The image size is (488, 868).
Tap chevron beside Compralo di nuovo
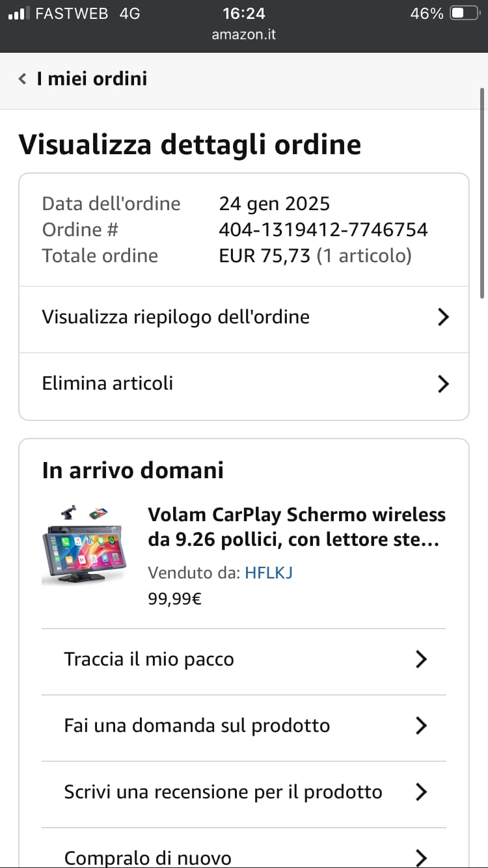(421, 858)
